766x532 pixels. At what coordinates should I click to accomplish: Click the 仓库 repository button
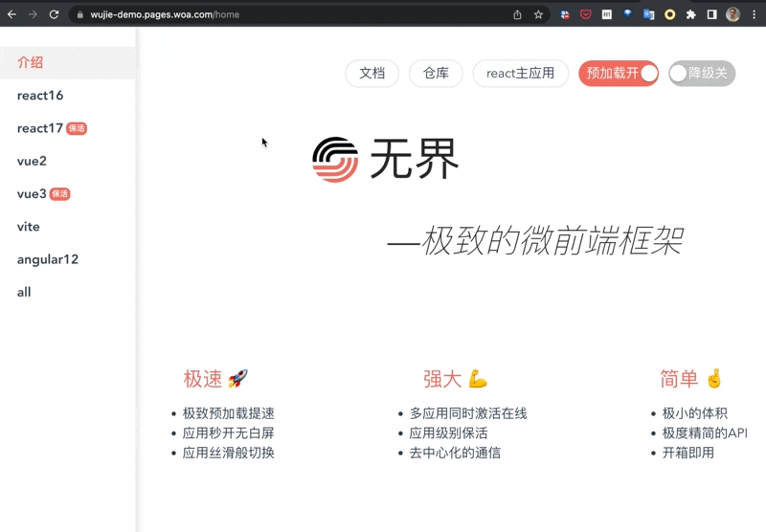point(436,74)
